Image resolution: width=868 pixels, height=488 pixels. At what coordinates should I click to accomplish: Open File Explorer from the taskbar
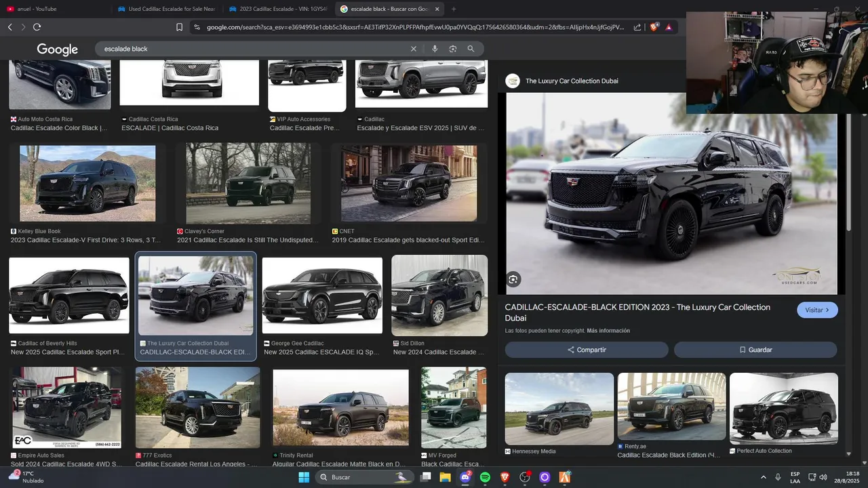coord(446,477)
